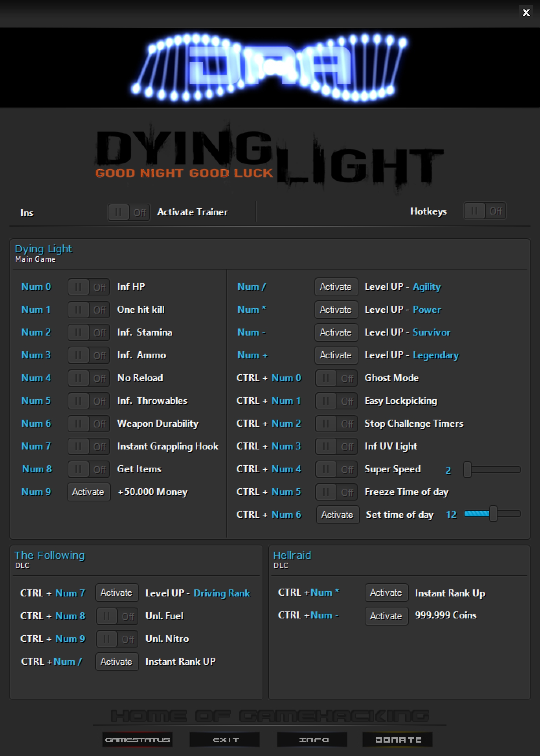Toggle the Hotkeys switch
The image size is (540, 756).
(485, 211)
